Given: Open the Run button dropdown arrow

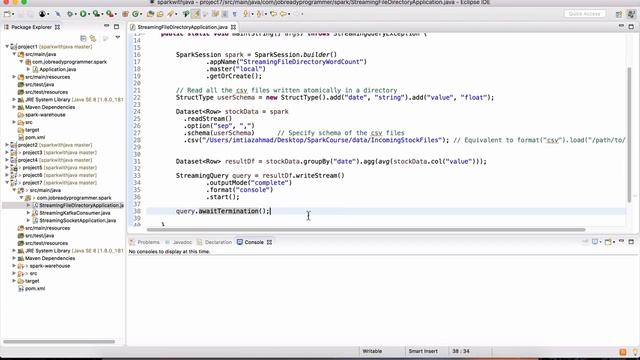Looking at the screenshot, I should [89, 14].
